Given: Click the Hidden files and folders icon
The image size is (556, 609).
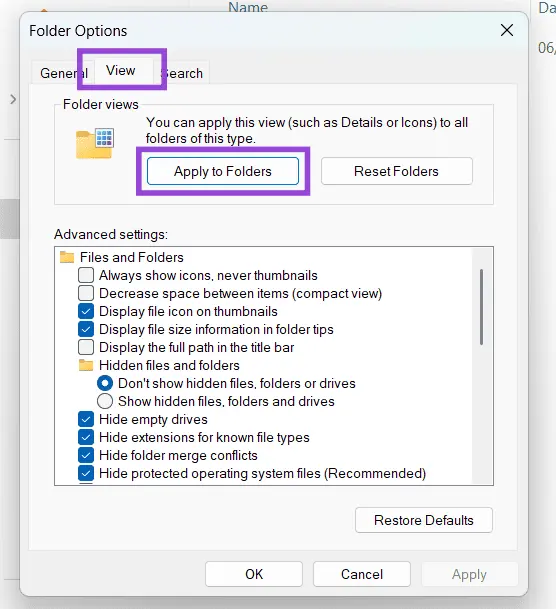Looking at the screenshot, I should click(86, 365).
